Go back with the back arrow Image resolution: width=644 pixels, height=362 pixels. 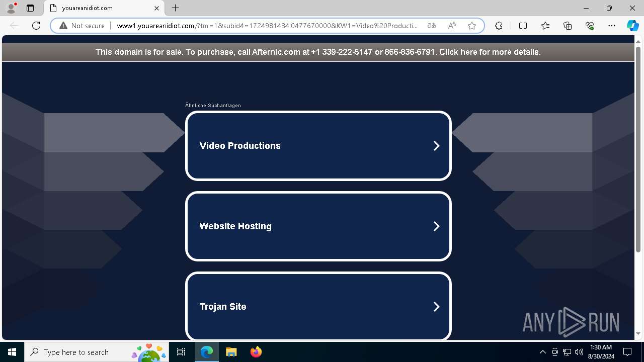14,26
